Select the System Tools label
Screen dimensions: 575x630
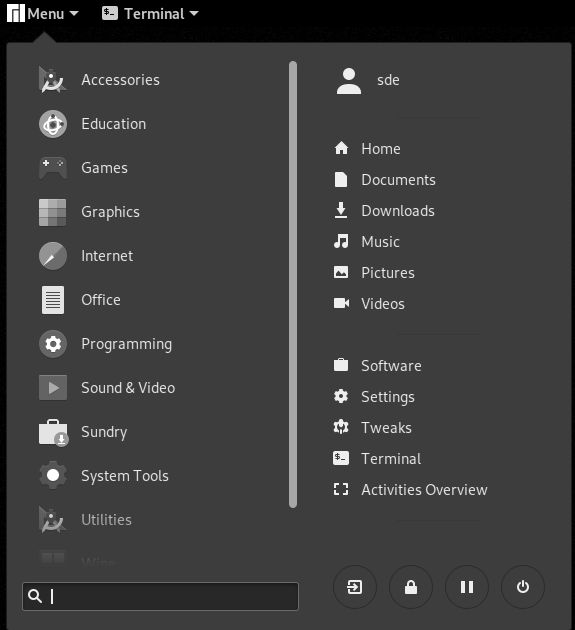point(125,476)
